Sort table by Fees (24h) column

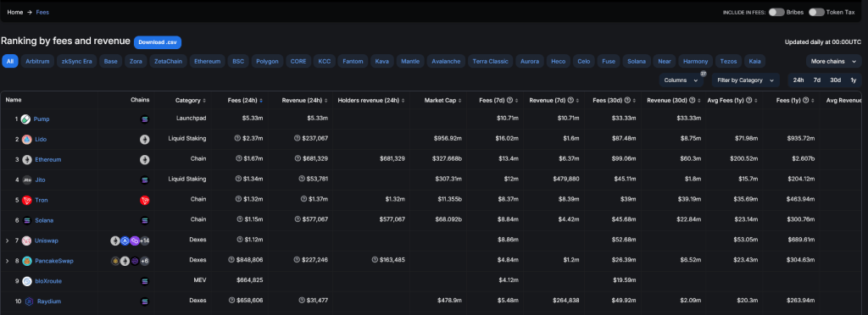245,101
